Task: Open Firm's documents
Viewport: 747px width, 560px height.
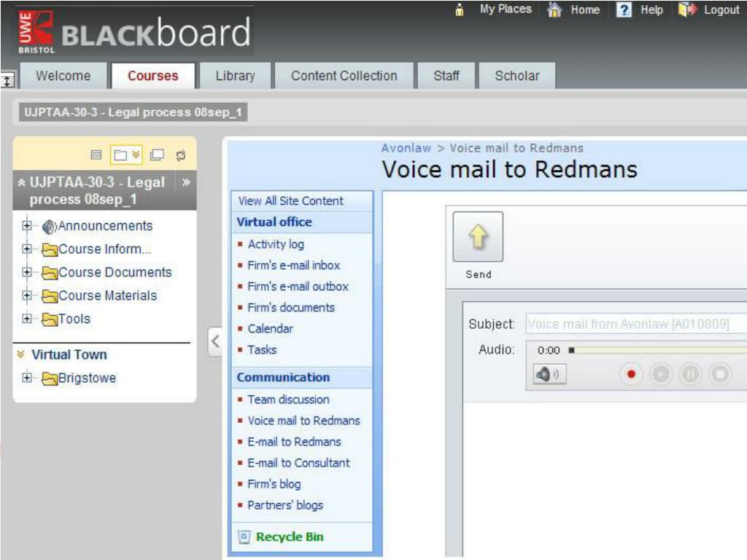Action: pyautogui.click(x=291, y=308)
